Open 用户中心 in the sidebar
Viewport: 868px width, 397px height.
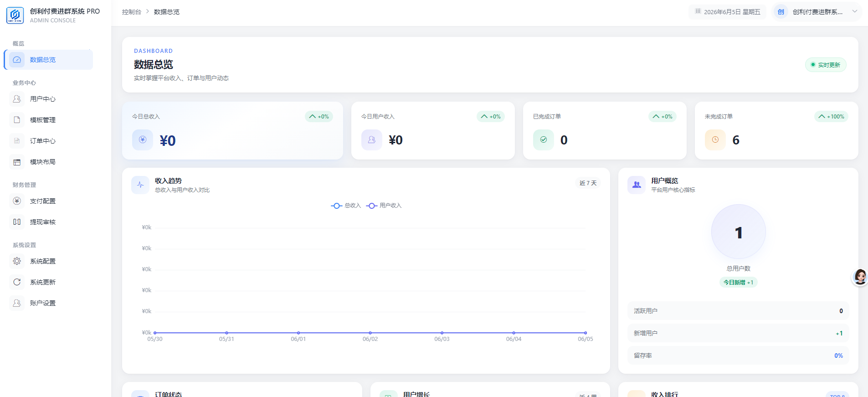pos(49,99)
